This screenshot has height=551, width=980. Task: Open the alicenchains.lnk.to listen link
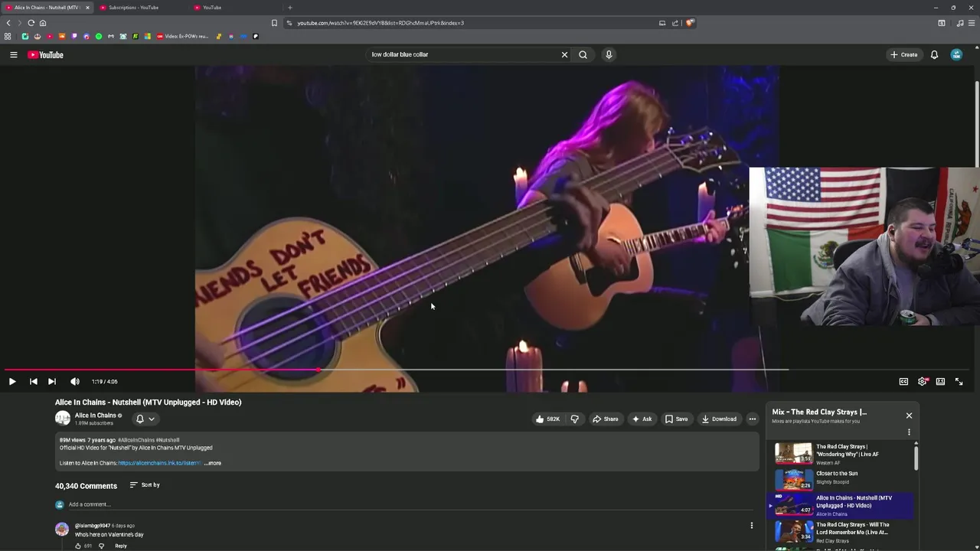click(x=159, y=463)
